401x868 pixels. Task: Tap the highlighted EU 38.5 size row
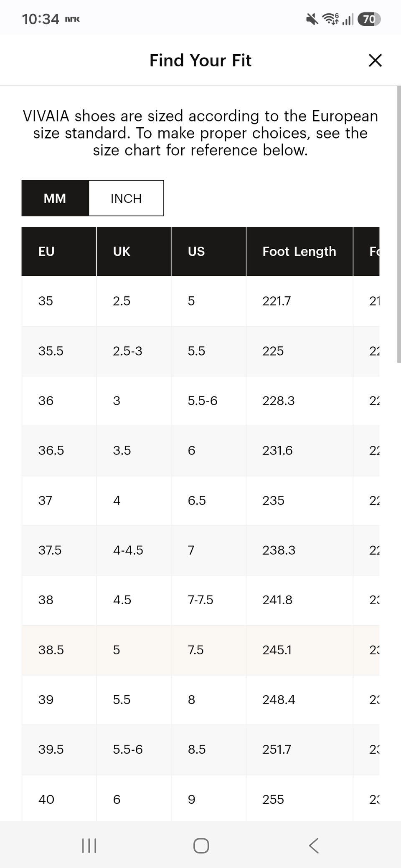click(200, 650)
